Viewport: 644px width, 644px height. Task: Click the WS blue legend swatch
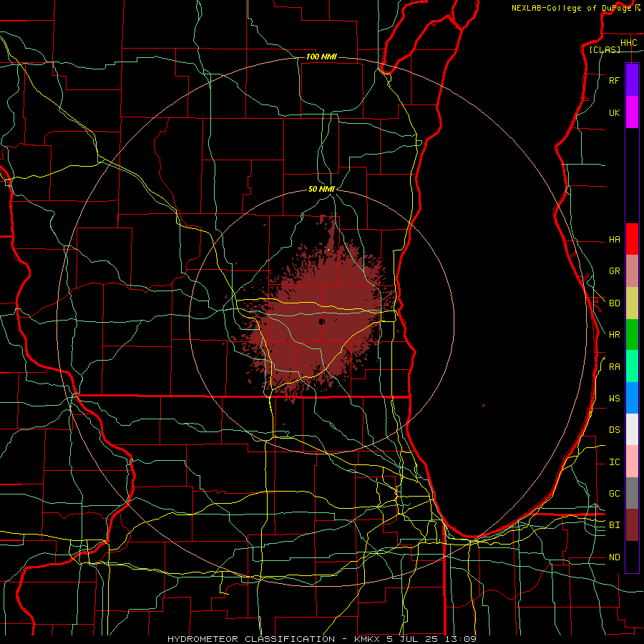[632, 398]
